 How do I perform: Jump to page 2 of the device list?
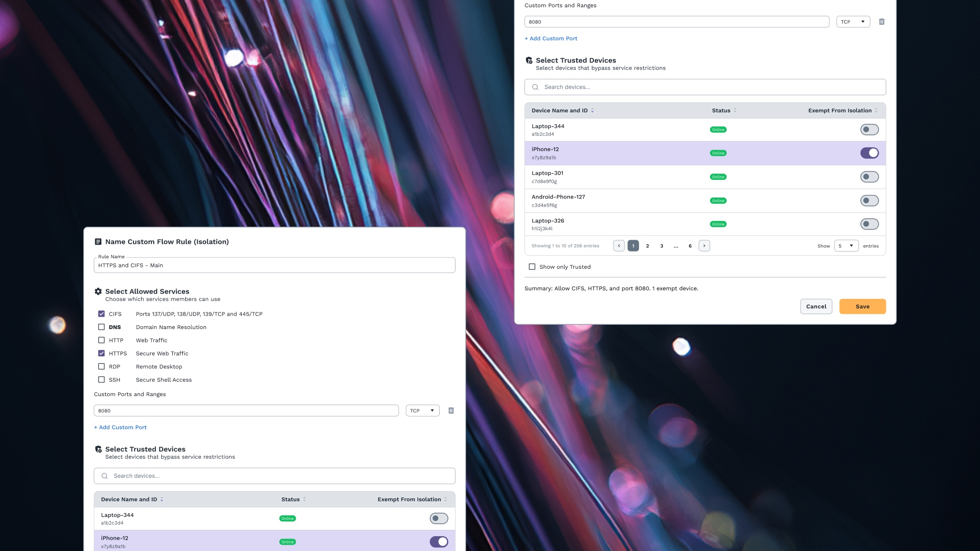pyautogui.click(x=647, y=245)
